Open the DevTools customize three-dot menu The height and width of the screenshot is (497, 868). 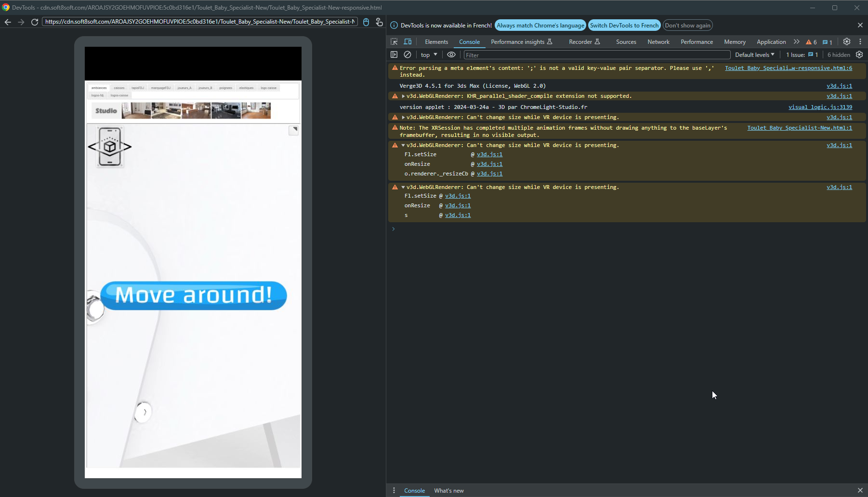point(860,42)
